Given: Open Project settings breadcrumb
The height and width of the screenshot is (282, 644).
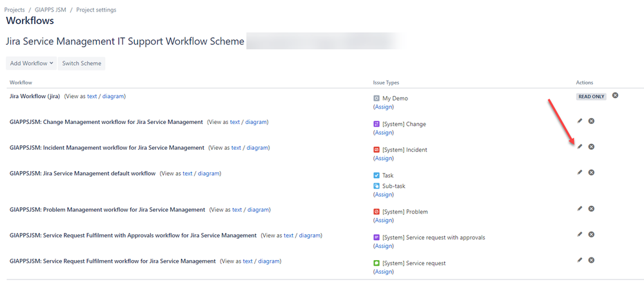Looking at the screenshot, I should click(96, 10).
